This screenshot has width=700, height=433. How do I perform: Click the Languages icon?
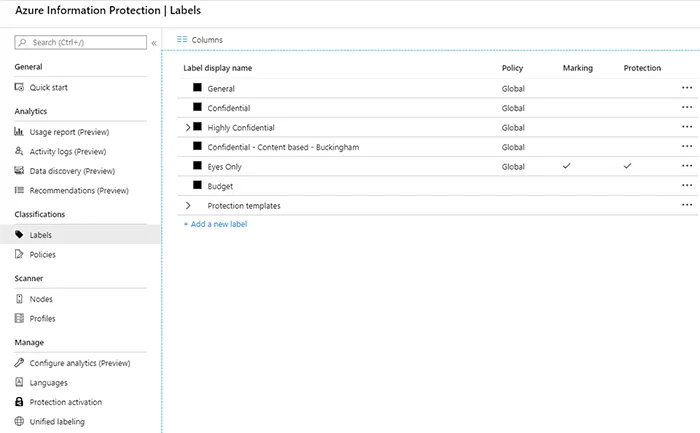(x=19, y=382)
